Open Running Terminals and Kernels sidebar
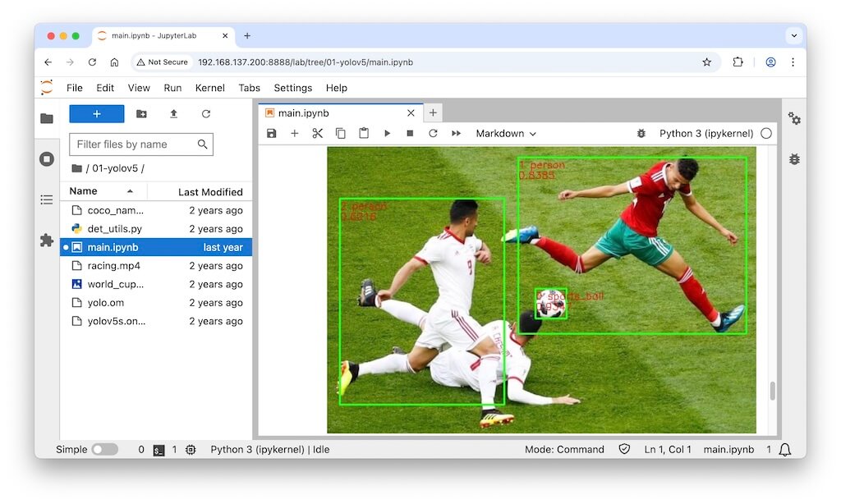This screenshot has width=841, height=504. click(47, 159)
